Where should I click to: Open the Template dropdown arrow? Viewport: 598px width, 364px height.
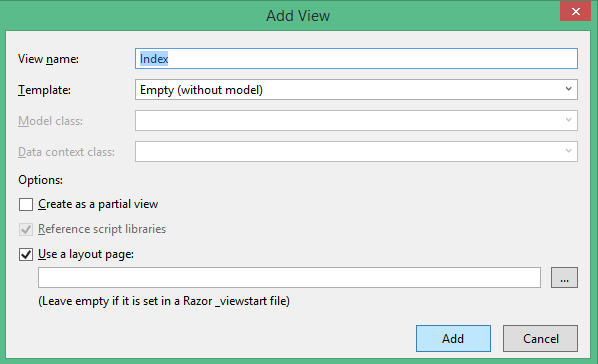pyautogui.click(x=568, y=90)
